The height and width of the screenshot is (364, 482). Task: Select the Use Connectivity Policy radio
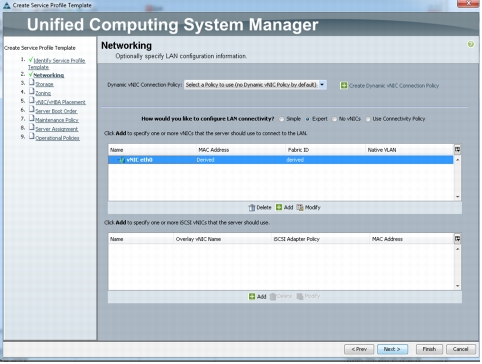368,119
